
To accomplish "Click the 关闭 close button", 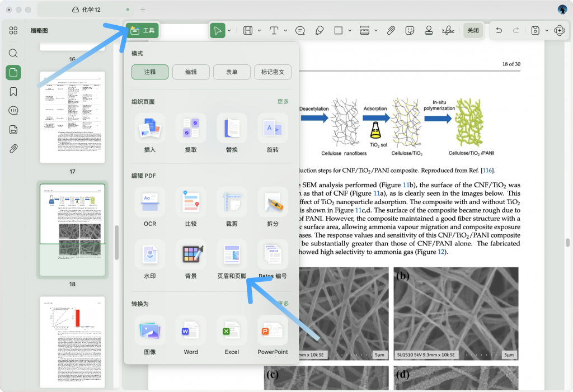I will (473, 31).
